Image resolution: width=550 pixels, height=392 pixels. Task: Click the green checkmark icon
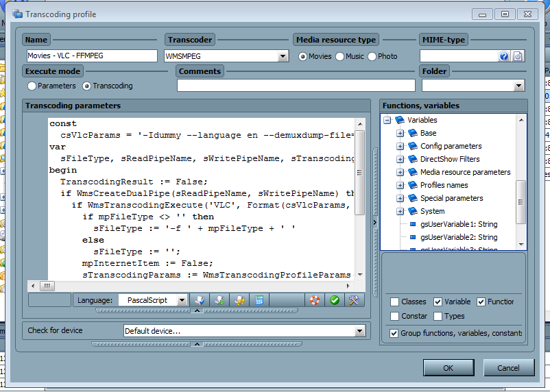click(335, 300)
